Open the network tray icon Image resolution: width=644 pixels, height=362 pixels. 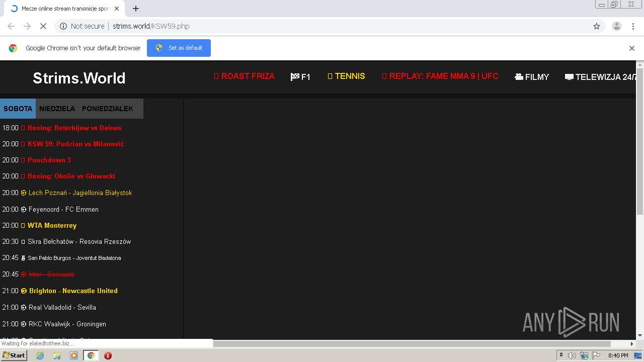(x=584, y=355)
